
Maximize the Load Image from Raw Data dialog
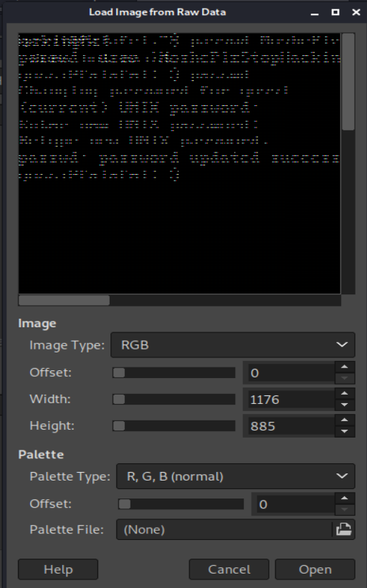[x=335, y=12]
